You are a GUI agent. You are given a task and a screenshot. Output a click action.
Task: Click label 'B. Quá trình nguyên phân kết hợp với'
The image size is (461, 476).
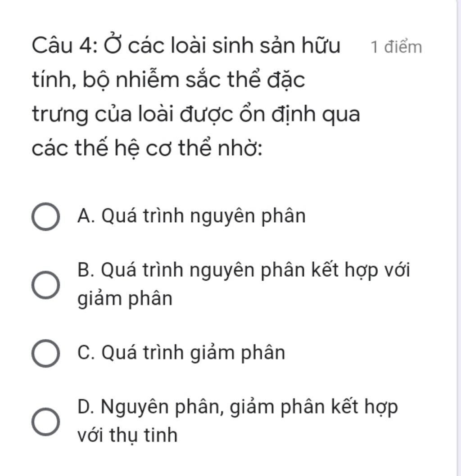click(x=244, y=270)
